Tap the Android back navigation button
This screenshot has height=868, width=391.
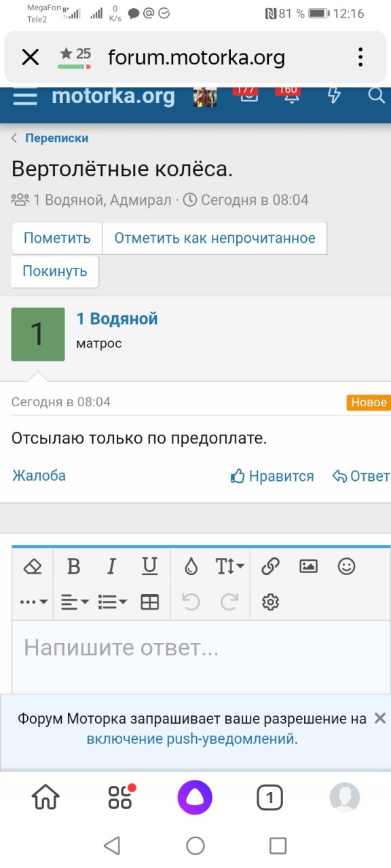pyautogui.click(x=112, y=845)
